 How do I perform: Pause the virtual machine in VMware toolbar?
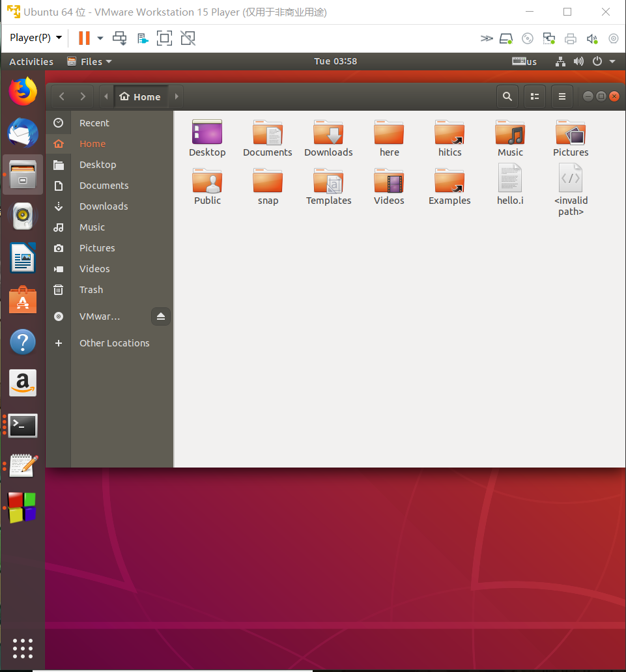click(x=85, y=38)
